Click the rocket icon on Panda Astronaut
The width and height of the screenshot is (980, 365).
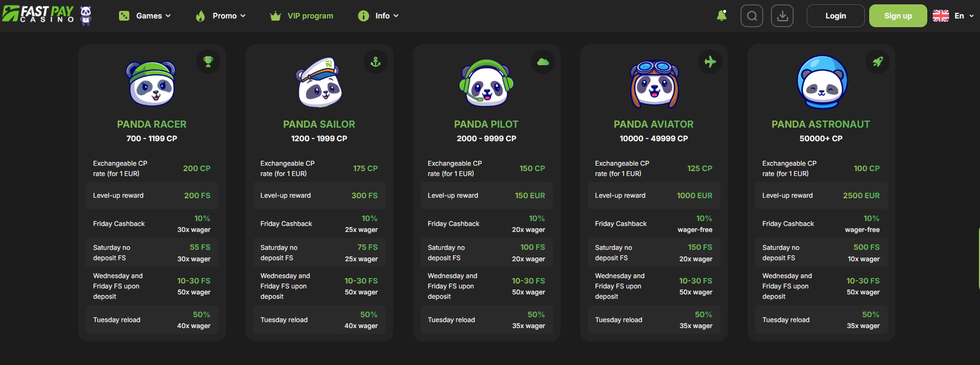click(877, 62)
